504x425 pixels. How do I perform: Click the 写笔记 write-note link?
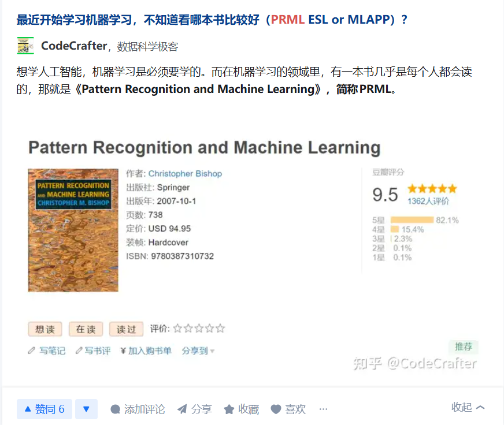(47, 351)
